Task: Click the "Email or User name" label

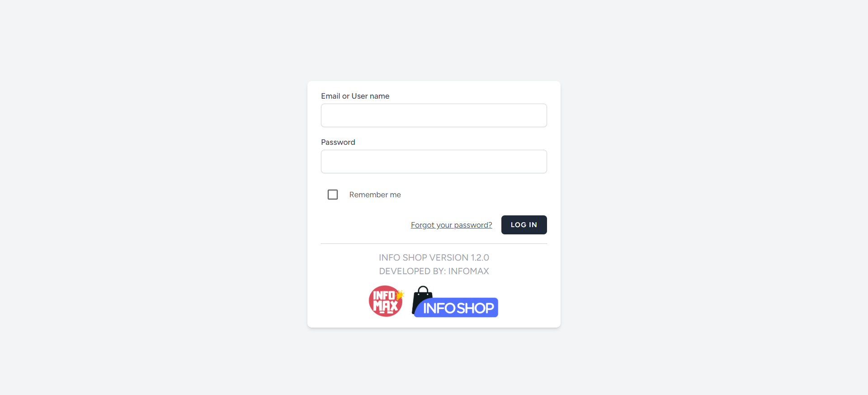Action: [355, 96]
